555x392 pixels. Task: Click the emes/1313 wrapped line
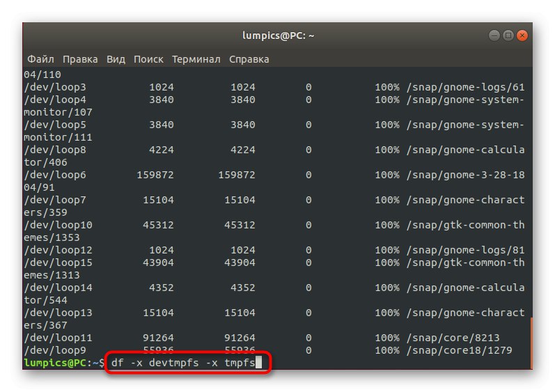tap(52, 275)
